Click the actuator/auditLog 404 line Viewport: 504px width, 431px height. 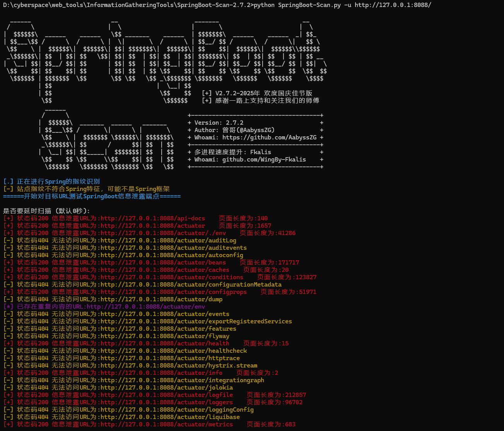pos(120,240)
